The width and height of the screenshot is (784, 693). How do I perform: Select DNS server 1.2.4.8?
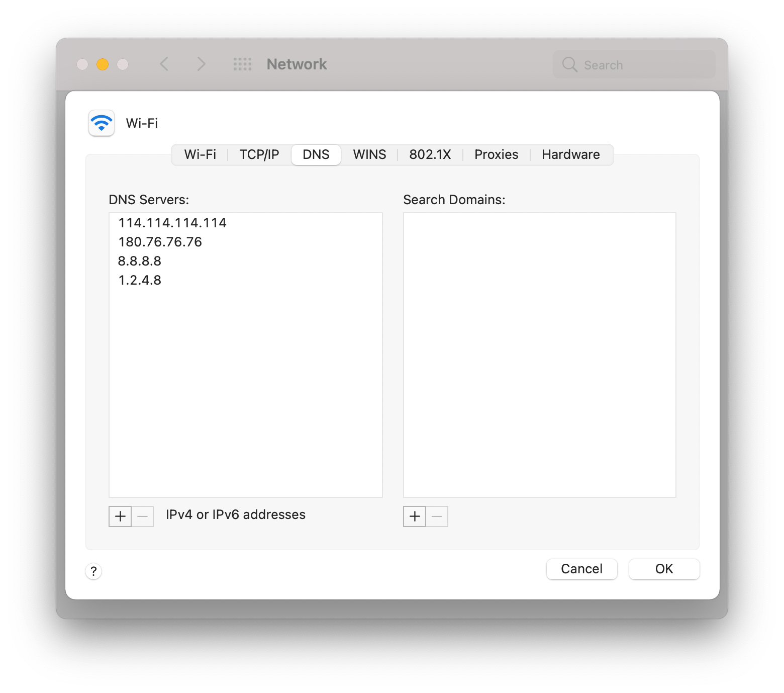[246, 280]
